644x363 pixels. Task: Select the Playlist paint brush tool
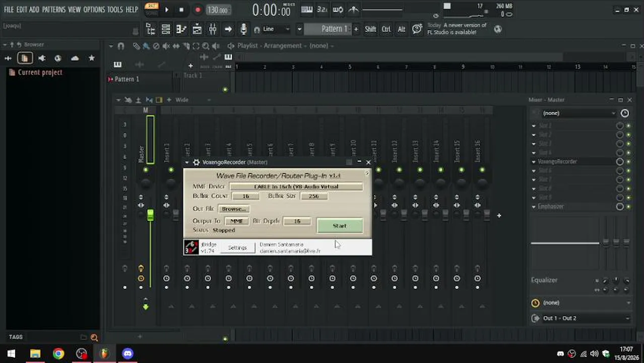[146, 46]
